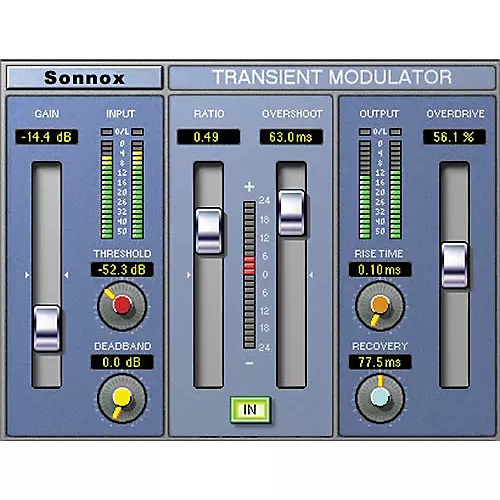Click the plus sign above center meter
This screenshot has width=500, height=500.
pos(249,187)
